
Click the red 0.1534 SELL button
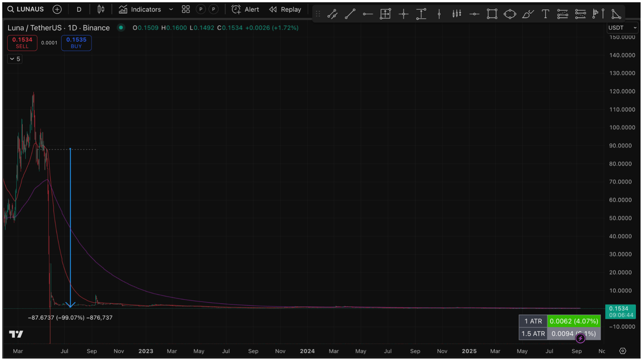point(22,43)
